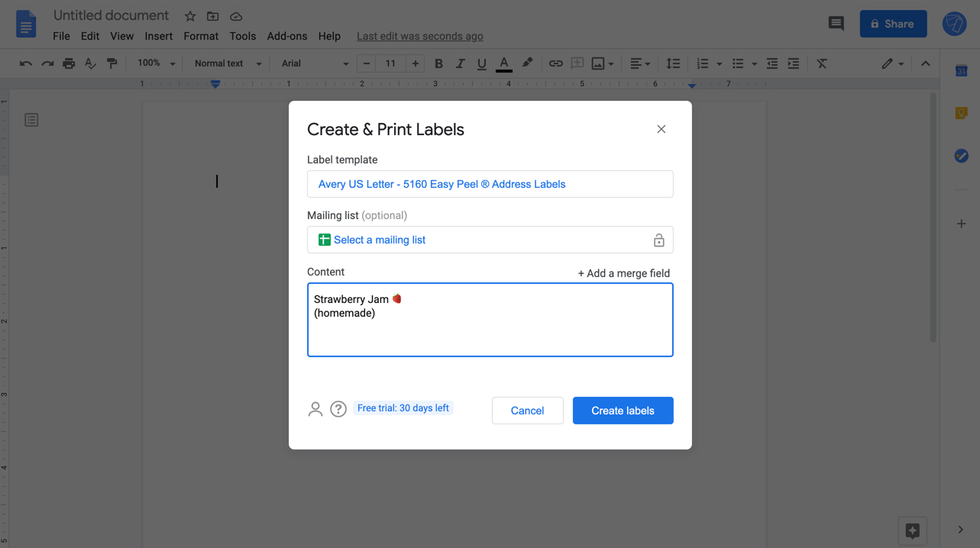This screenshot has width=980, height=548.
Task: Click the Undo icon
Action: [x=25, y=63]
